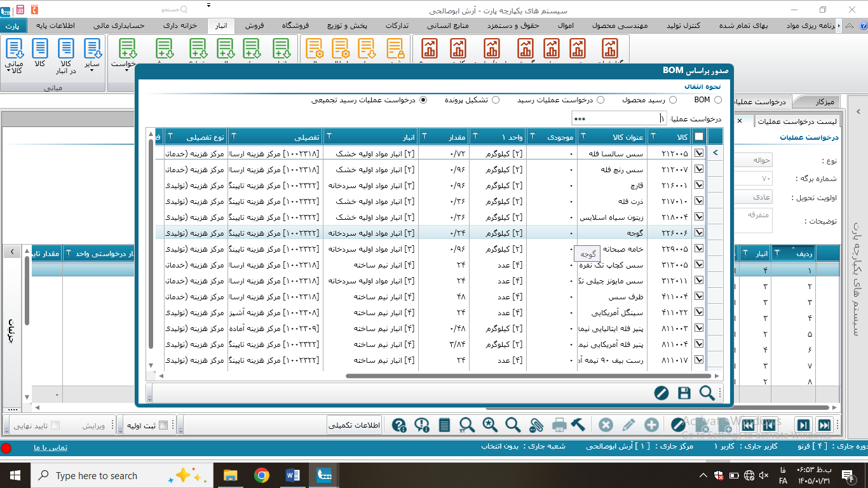
Task: Toggle the select-all checkbox in the grid header
Action: click(699, 136)
